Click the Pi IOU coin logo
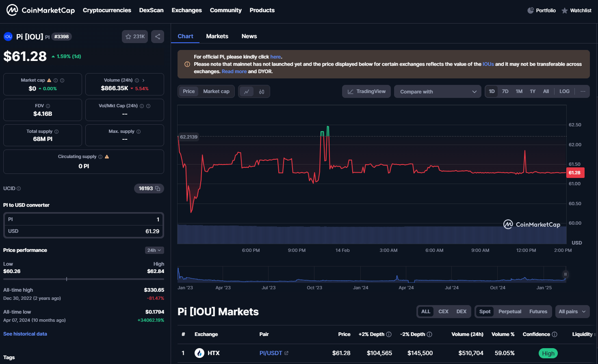Image resolution: width=598 pixels, height=364 pixels. (8, 37)
